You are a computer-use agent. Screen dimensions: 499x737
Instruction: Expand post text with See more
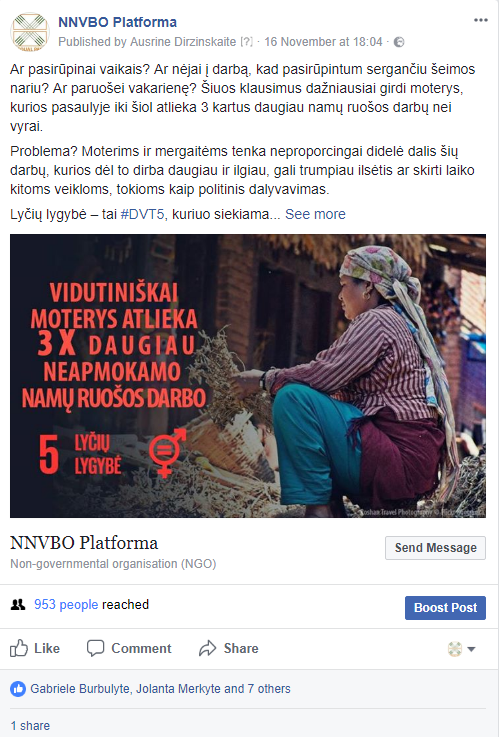point(315,214)
